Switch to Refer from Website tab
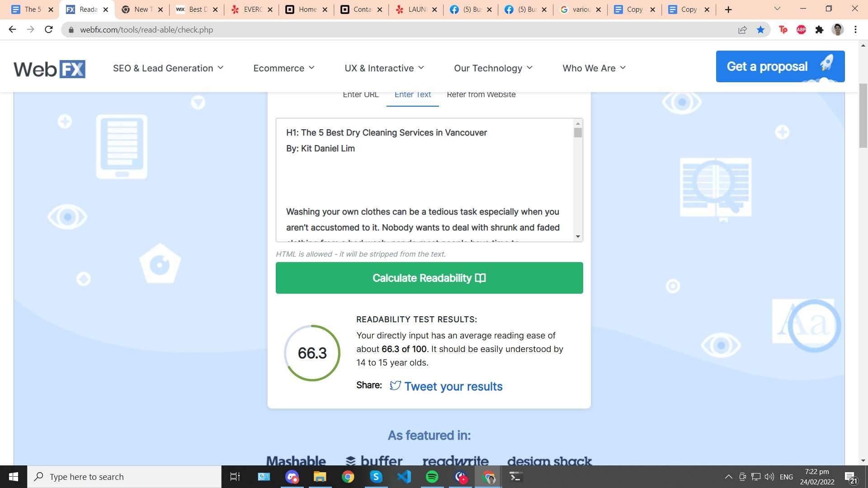The width and height of the screenshot is (868, 488). pos(481,95)
